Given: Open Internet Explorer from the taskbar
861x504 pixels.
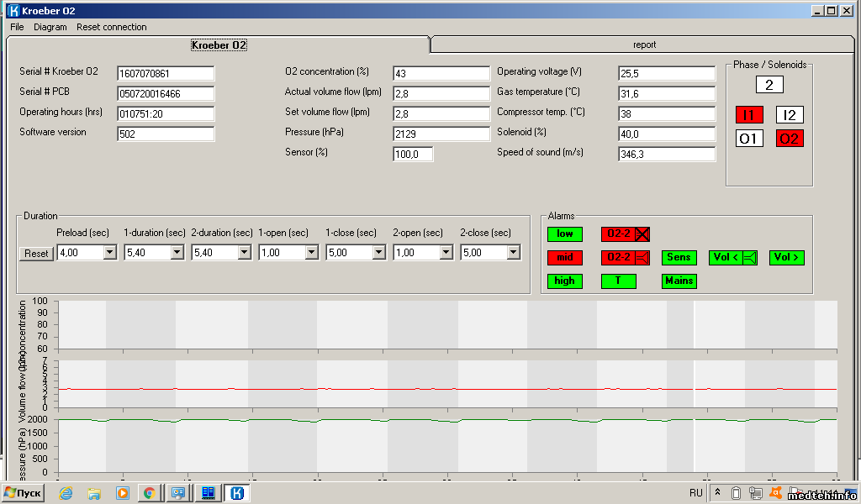Looking at the screenshot, I should tap(66, 493).
